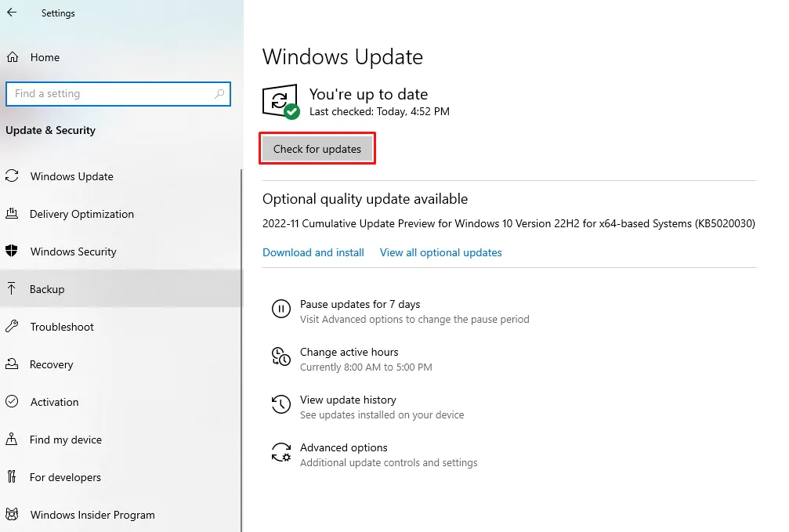
Task: Click the Advanced options gear icon
Action: click(281, 452)
